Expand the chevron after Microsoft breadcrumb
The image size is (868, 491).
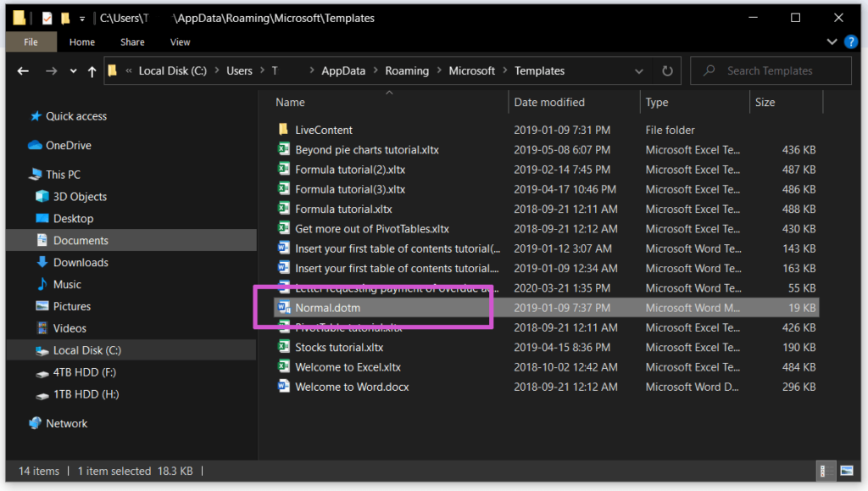pos(505,71)
